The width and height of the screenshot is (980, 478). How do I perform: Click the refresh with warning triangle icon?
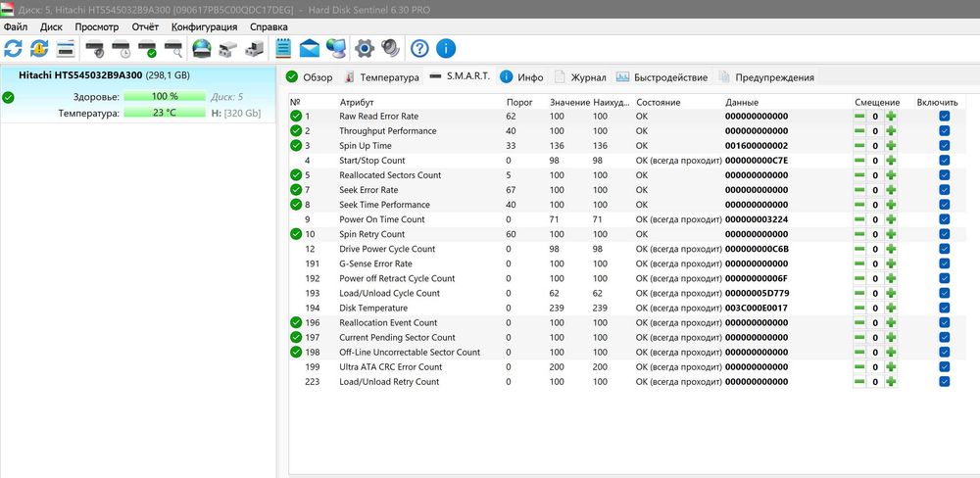pos(39,48)
